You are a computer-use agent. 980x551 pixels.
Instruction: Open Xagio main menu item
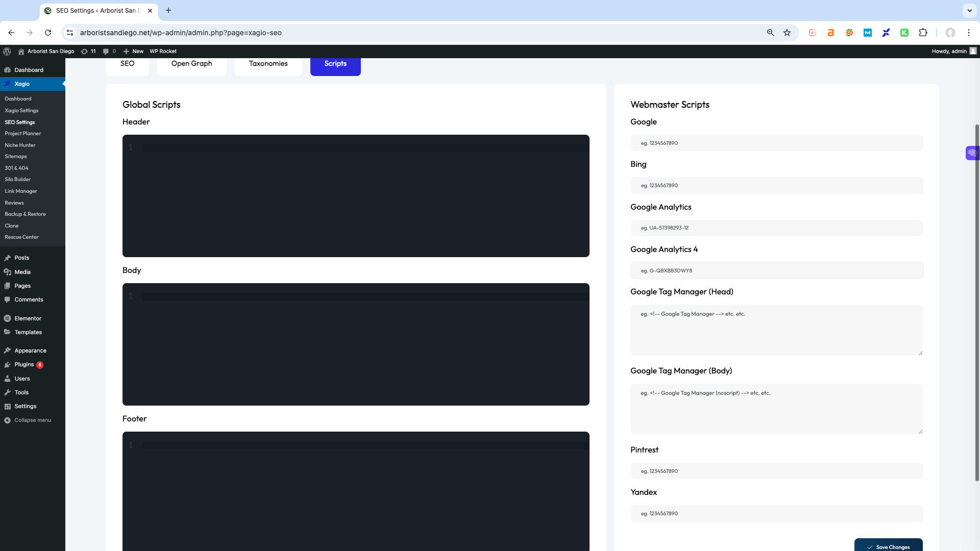coord(33,84)
